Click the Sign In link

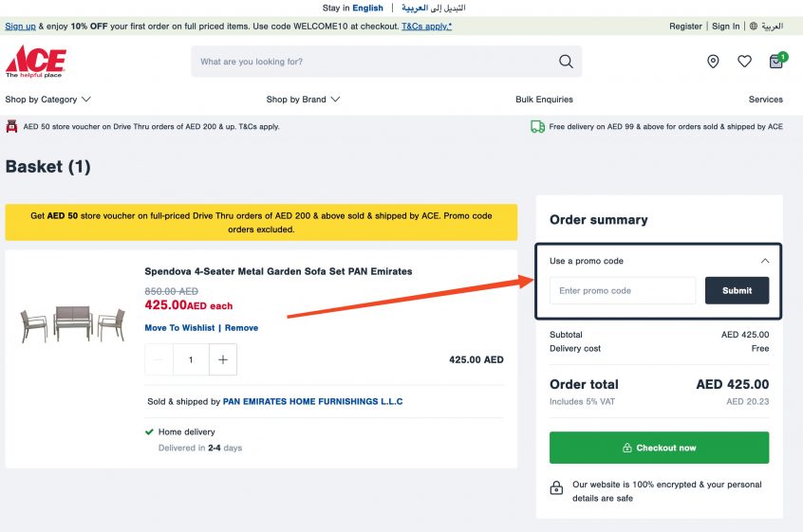coord(725,27)
